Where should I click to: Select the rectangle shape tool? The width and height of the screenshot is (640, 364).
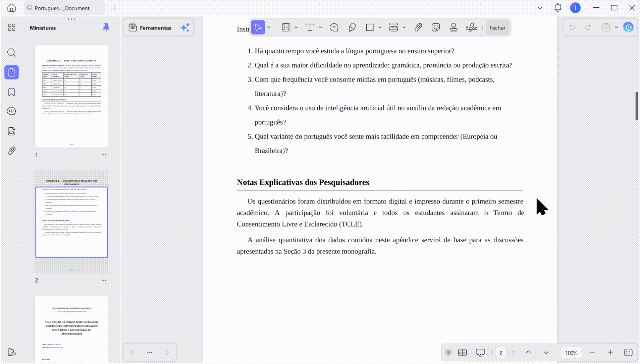(x=370, y=27)
